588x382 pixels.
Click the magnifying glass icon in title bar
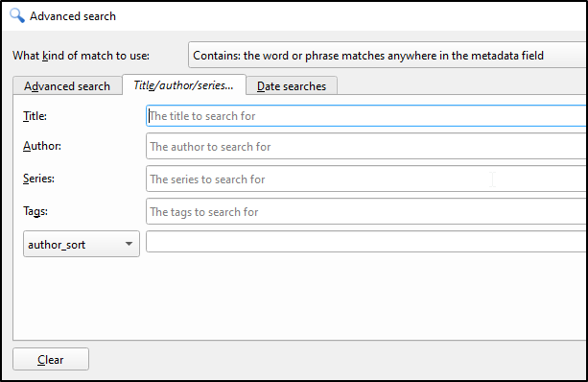(17, 15)
